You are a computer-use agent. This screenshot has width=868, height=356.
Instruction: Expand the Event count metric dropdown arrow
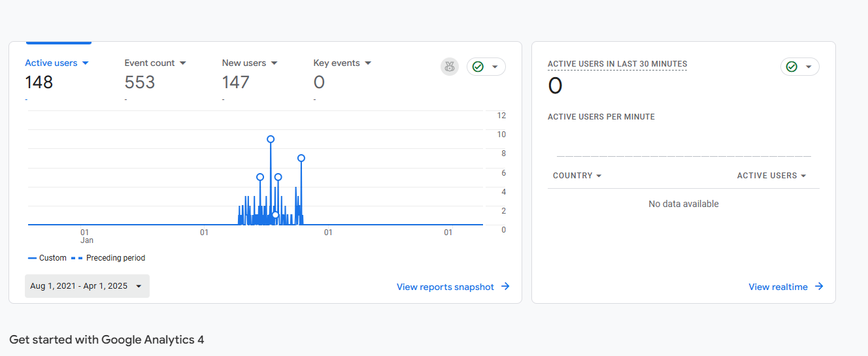coord(183,63)
